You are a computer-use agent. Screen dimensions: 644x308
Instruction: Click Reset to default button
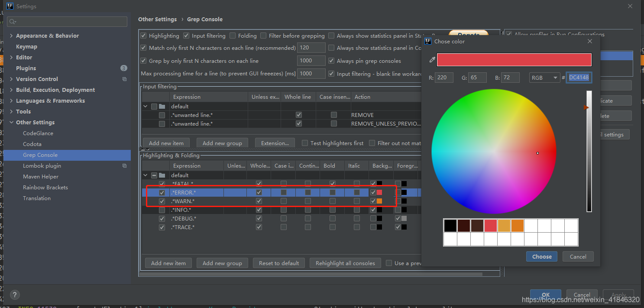[x=279, y=263]
